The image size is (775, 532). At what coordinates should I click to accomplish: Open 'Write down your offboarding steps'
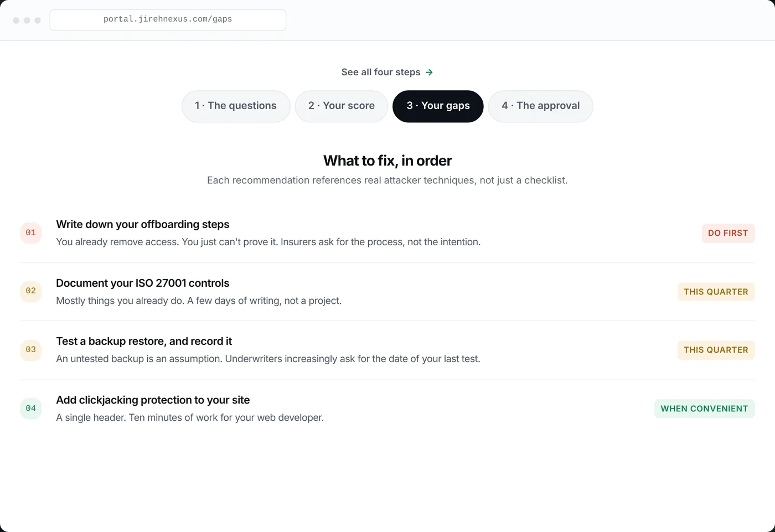pos(143,224)
